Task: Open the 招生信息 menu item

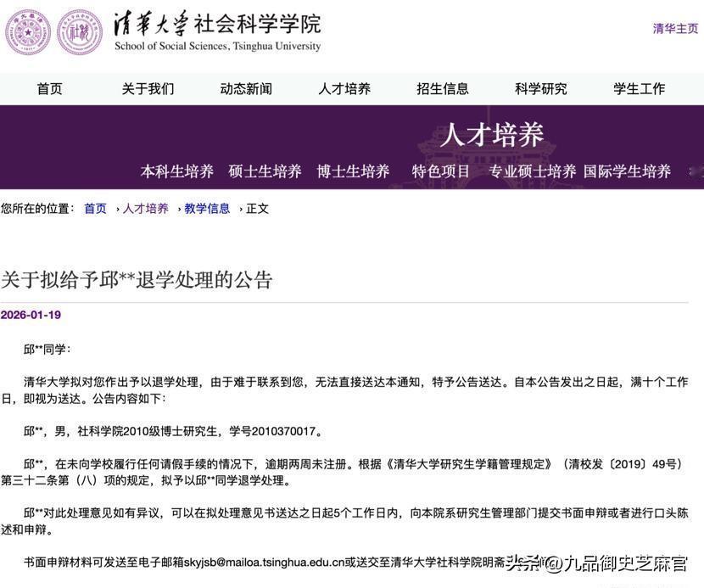Action: click(443, 89)
